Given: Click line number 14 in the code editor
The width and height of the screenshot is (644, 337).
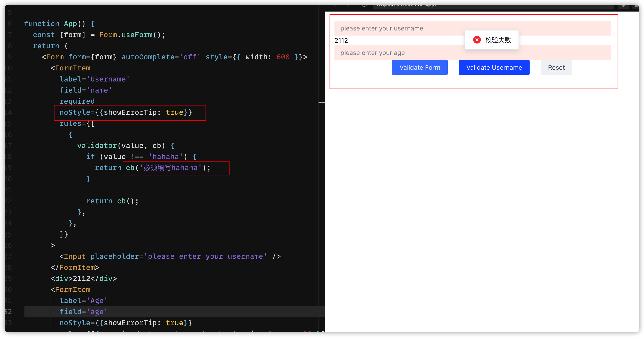Looking at the screenshot, I should [8, 112].
